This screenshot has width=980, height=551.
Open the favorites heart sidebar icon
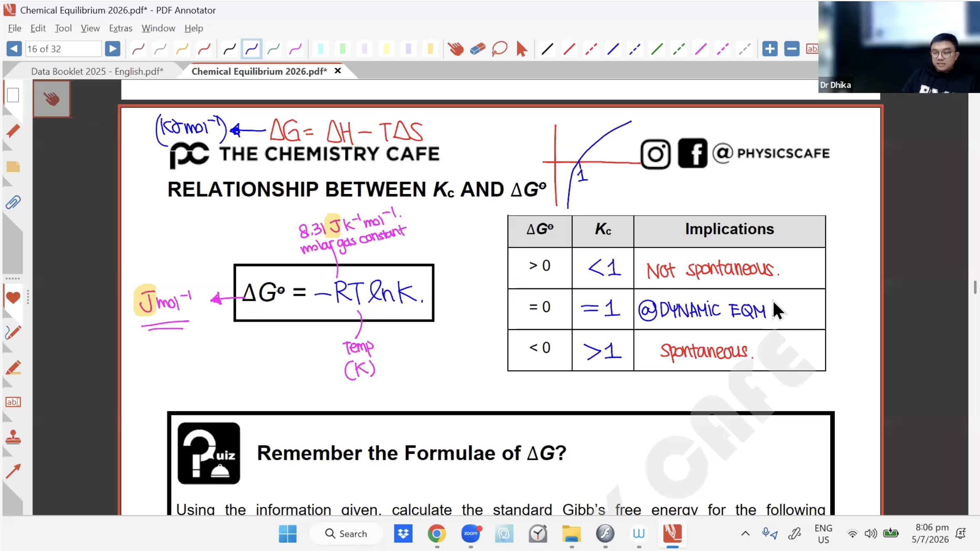point(13,297)
